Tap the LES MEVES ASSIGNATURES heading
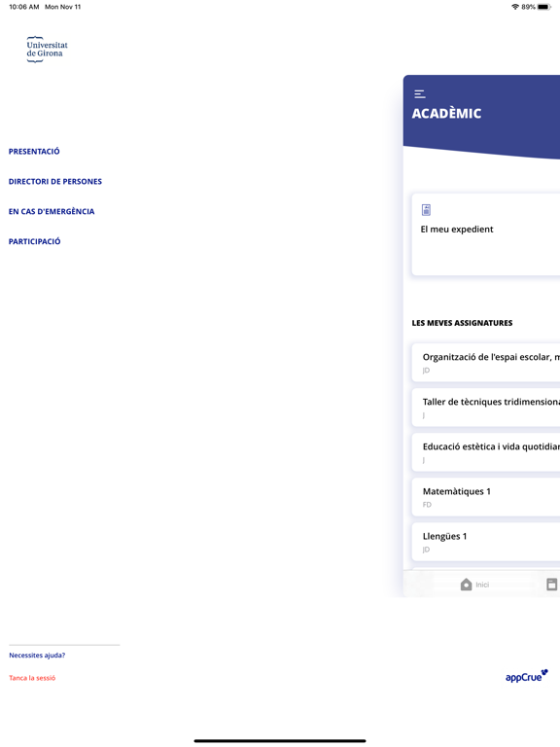This screenshot has width=560, height=747. point(462,323)
